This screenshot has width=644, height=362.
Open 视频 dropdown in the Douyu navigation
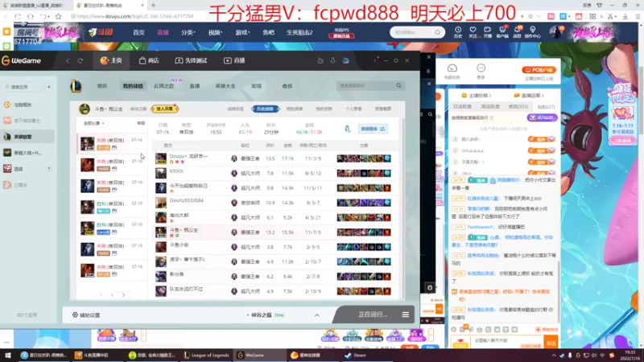click(215, 32)
